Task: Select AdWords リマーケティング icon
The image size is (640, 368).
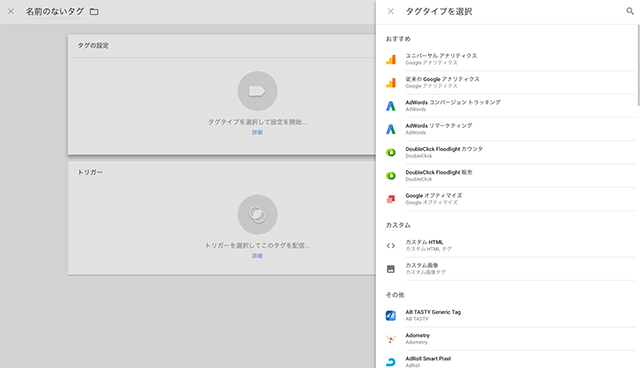Action: [x=391, y=129]
